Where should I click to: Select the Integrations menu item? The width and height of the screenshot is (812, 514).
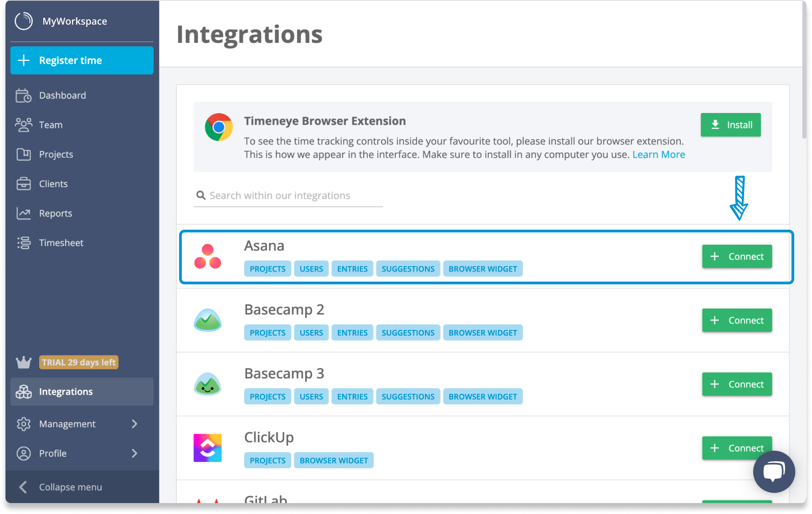(x=82, y=392)
